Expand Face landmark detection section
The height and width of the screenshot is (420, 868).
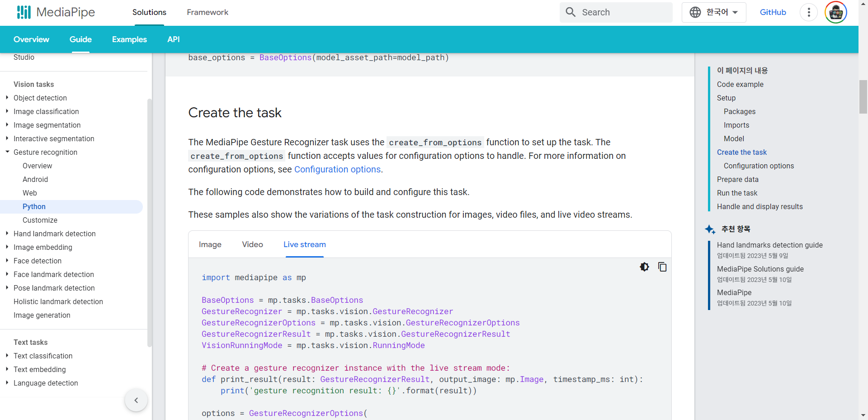(x=7, y=274)
